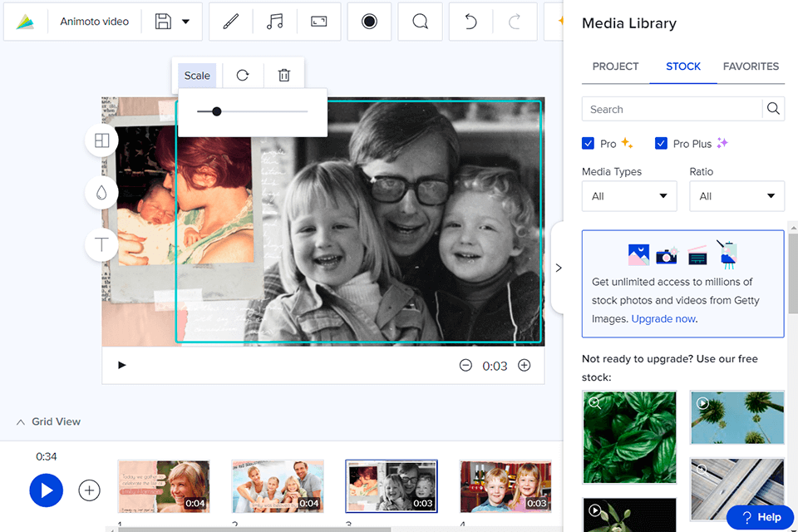Switch to the PROJECT tab

coord(615,66)
